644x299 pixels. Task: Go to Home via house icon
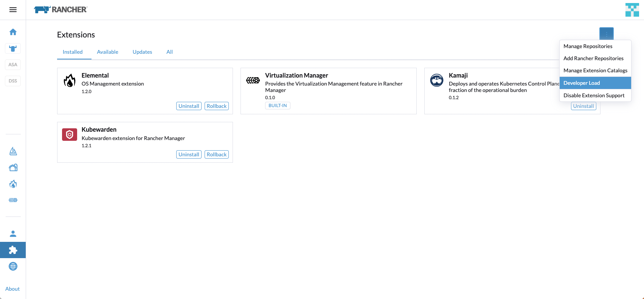tap(13, 32)
